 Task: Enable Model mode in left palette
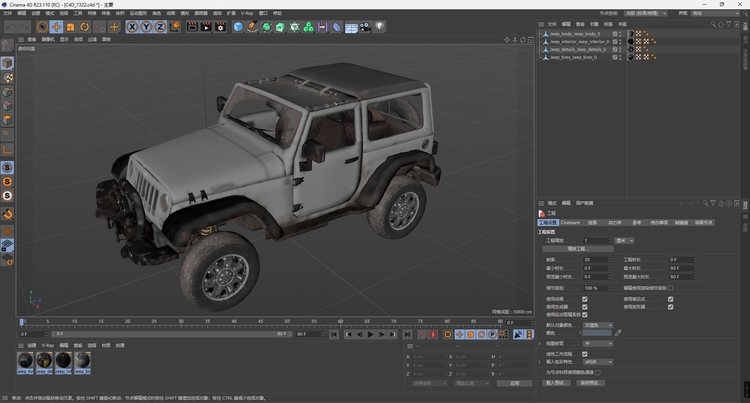point(7,63)
